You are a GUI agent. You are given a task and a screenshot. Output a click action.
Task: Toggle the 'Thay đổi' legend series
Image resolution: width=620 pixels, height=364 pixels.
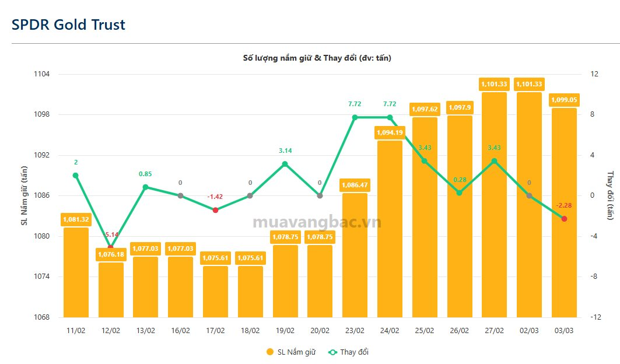pyautogui.click(x=348, y=352)
